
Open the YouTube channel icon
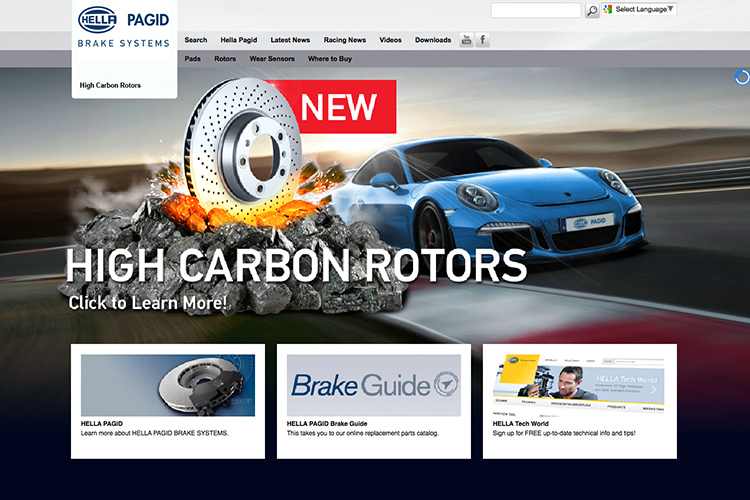click(466, 40)
